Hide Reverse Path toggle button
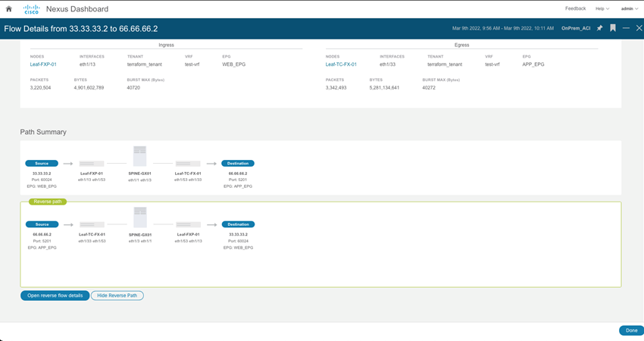 tap(117, 296)
